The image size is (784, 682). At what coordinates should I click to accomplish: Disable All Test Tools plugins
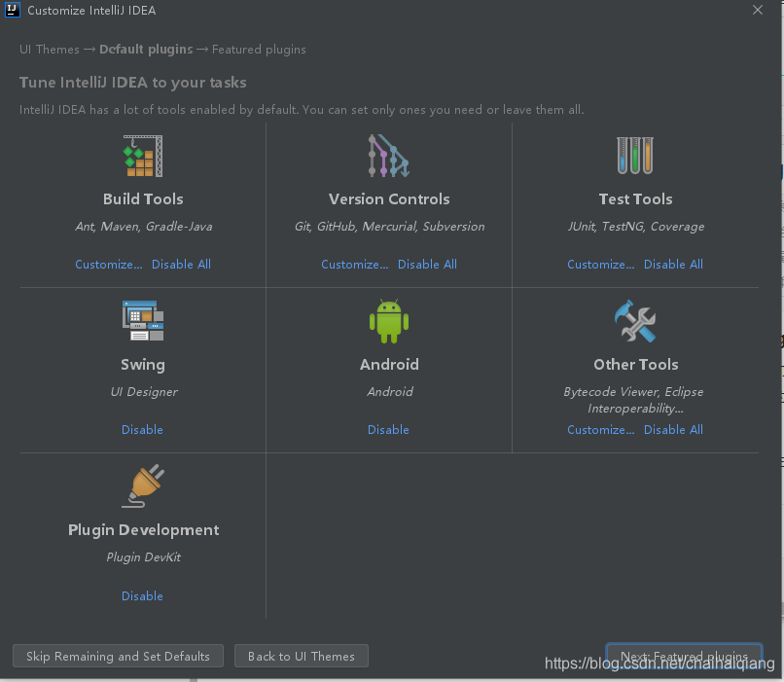tap(673, 264)
